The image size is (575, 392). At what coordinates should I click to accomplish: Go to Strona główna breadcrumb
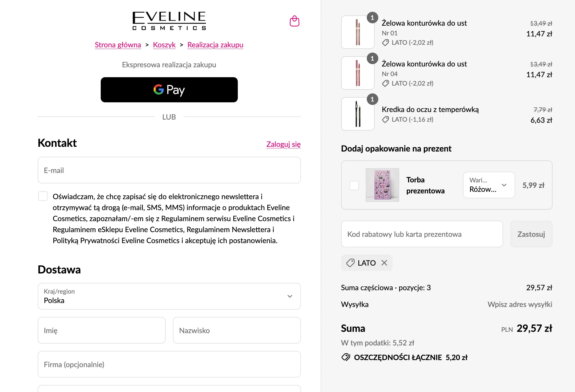[118, 45]
